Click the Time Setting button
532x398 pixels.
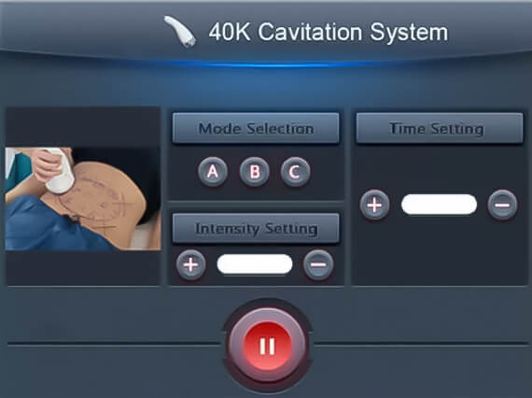[440, 128]
